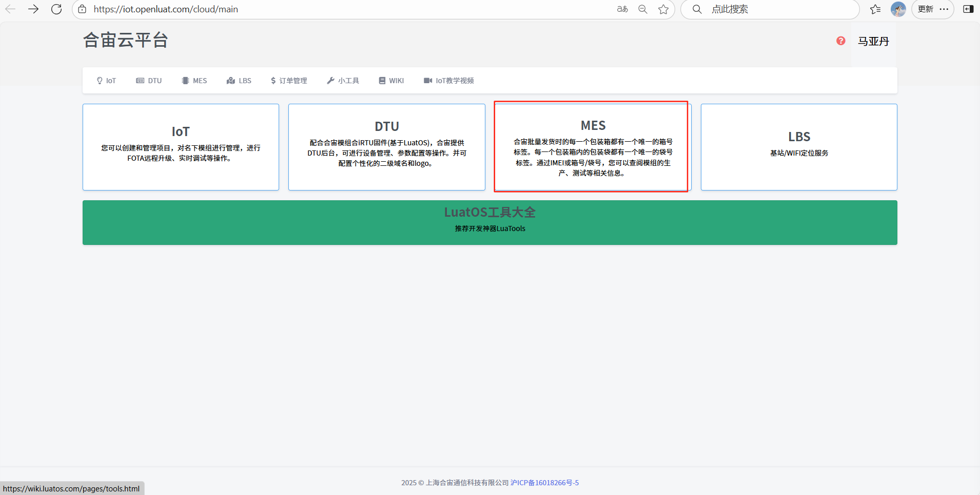The height and width of the screenshot is (495, 980).
Task: Reload the page with refresh icon
Action: pyautogui.click(x=56, y=9)
